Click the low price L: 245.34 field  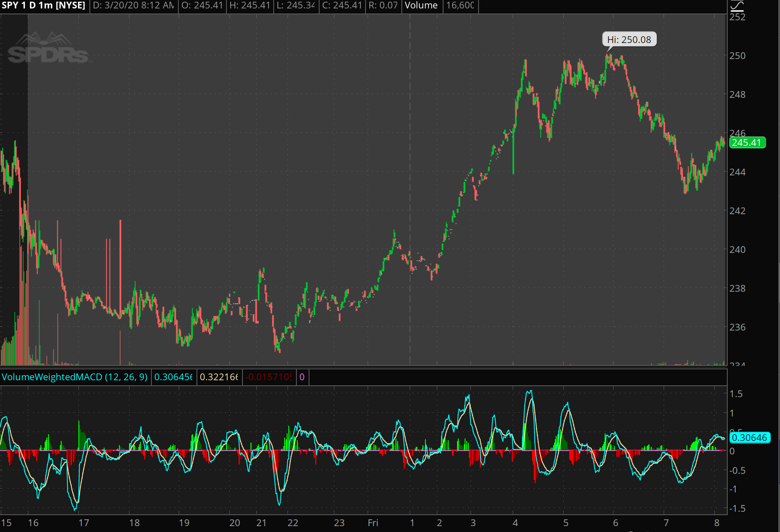296,5
